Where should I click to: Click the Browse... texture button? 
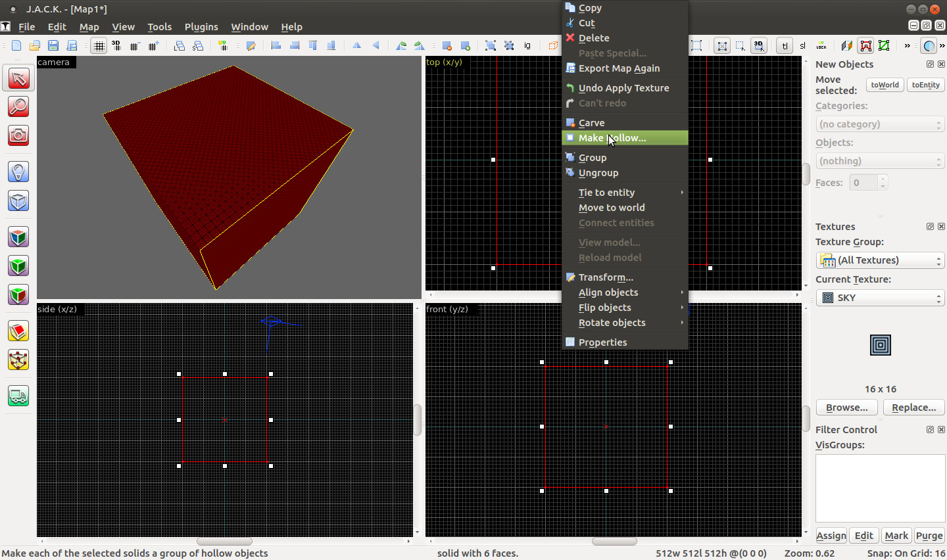(x=847, y=408)
